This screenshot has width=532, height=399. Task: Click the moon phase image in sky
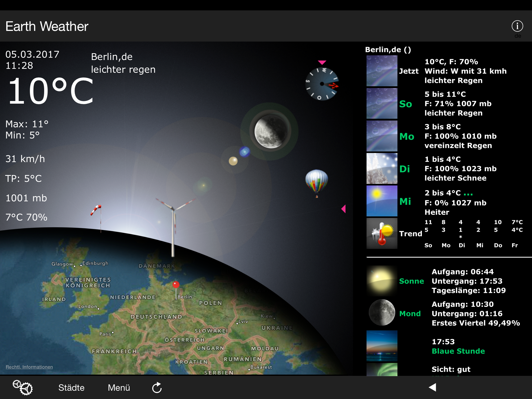pyautogui.click(x=270, y=131)
